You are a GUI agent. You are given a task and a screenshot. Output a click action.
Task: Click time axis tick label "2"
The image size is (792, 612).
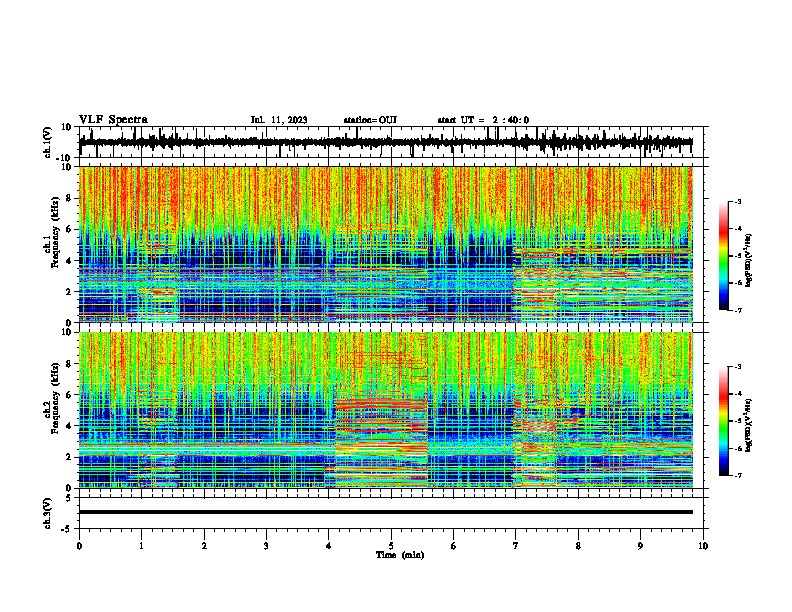point(204,546)
